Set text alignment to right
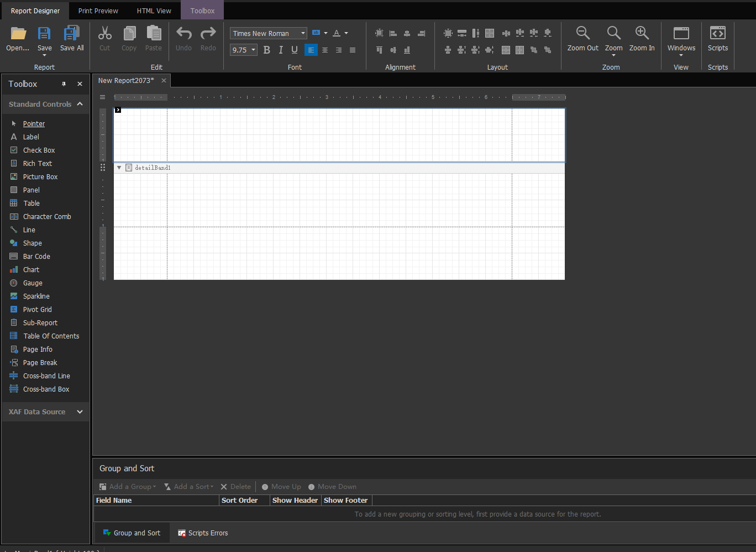The height and width of the screenshot is (552, 756). tap(339, 50)
